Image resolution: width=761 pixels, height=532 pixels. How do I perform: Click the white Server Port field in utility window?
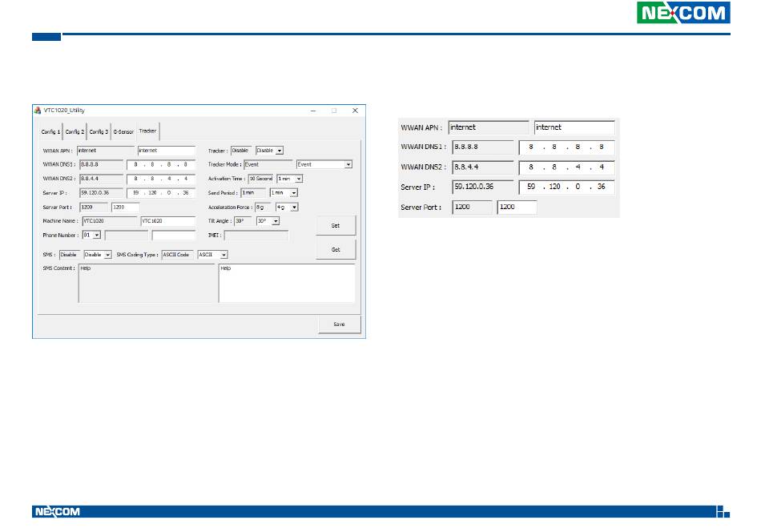125,208
